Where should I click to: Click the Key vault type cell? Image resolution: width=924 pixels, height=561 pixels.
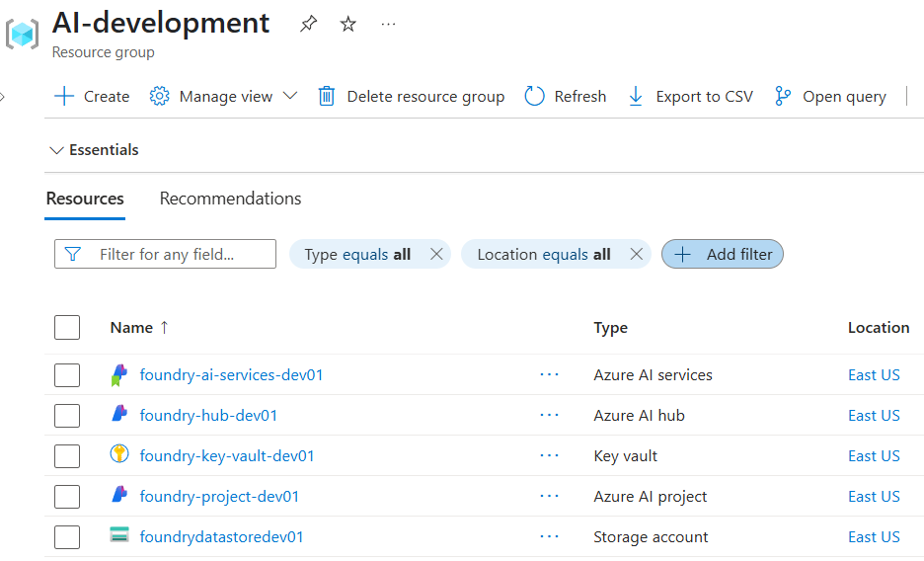[x=625, y=456]
